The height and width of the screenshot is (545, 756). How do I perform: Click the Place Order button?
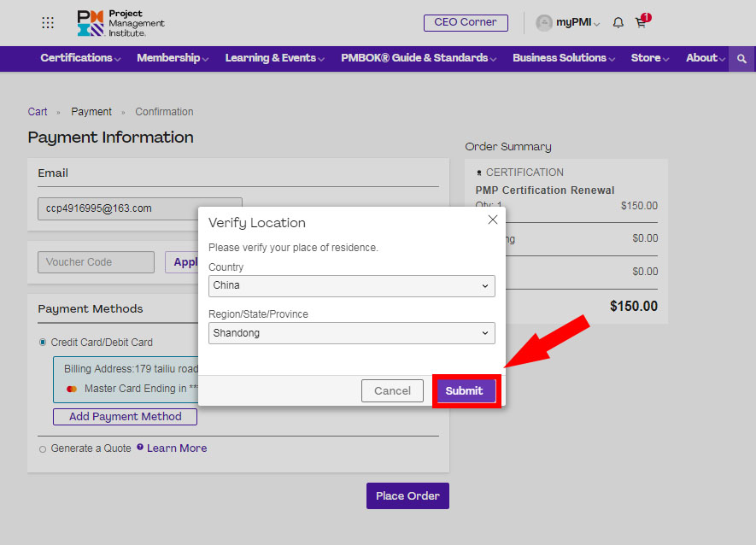point(407,495)
